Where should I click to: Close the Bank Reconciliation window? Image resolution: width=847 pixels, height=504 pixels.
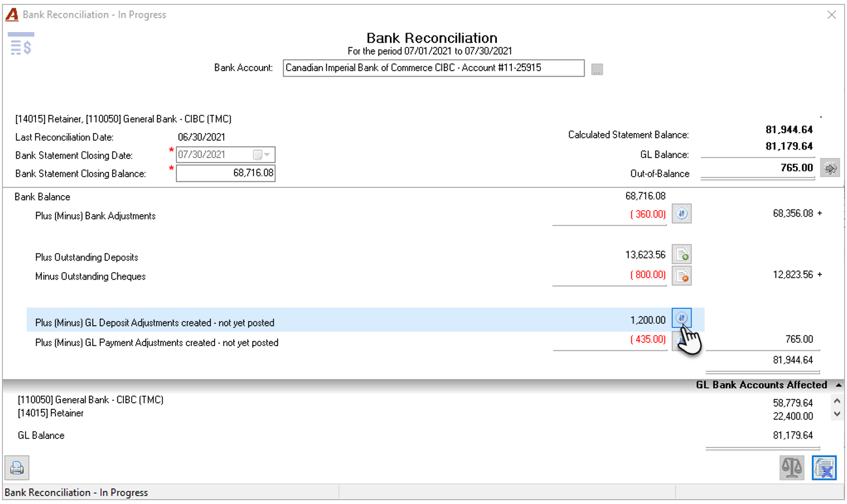[x=831, y=14]
